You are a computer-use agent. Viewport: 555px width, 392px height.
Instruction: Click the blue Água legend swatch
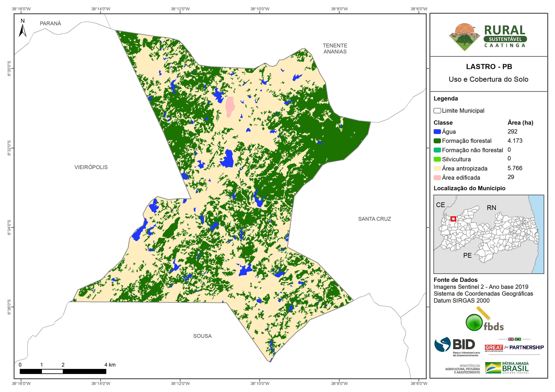[437, 132]
